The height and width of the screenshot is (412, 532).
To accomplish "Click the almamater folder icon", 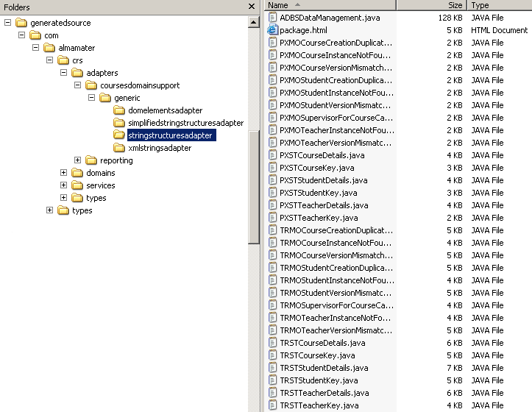I will point(49,48).
